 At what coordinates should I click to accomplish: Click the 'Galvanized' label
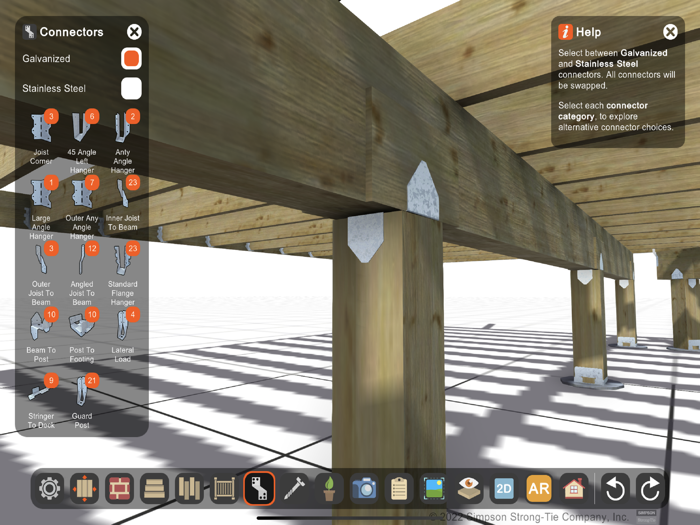(x=46, y=58)
